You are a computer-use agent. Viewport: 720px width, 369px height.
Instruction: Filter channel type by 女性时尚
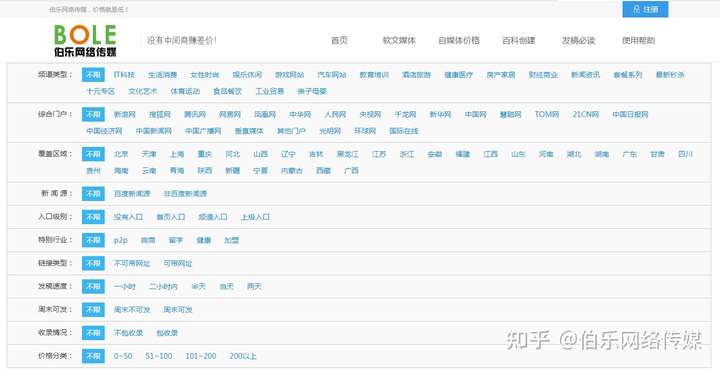point(205,75)
